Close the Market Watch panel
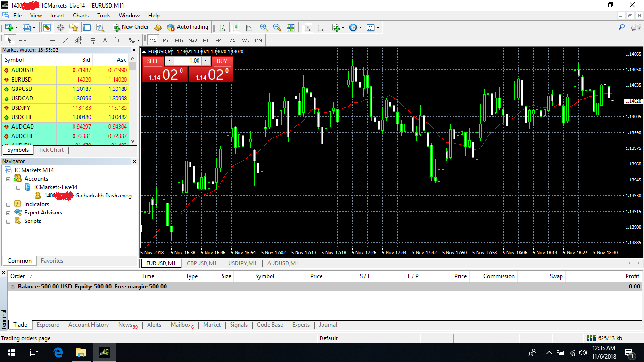 [x=134, y=50]
